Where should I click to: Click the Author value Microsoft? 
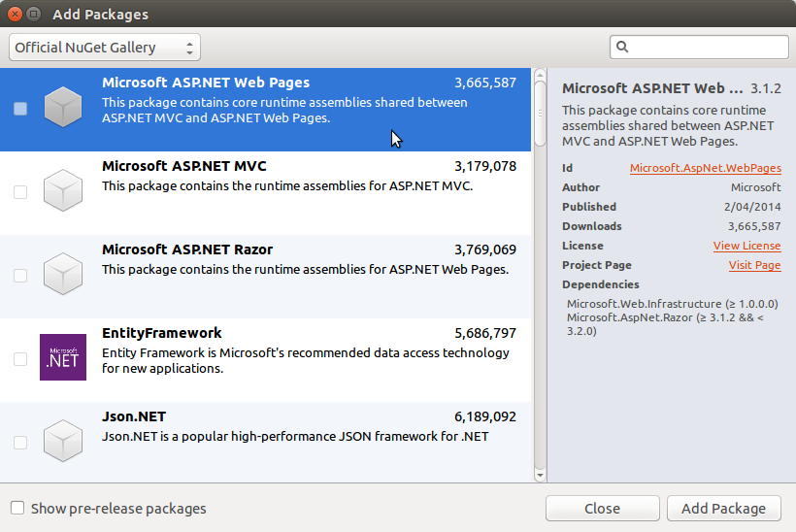coord(756,187)
